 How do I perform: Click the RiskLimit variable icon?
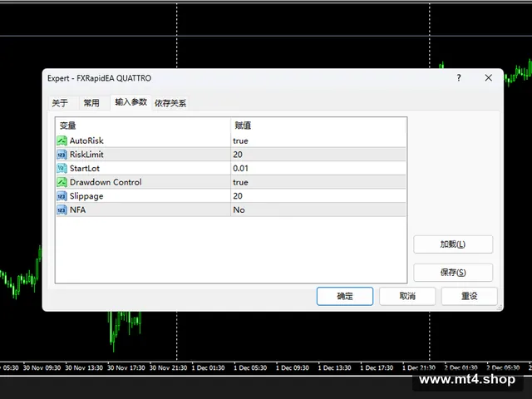point(62,155)
